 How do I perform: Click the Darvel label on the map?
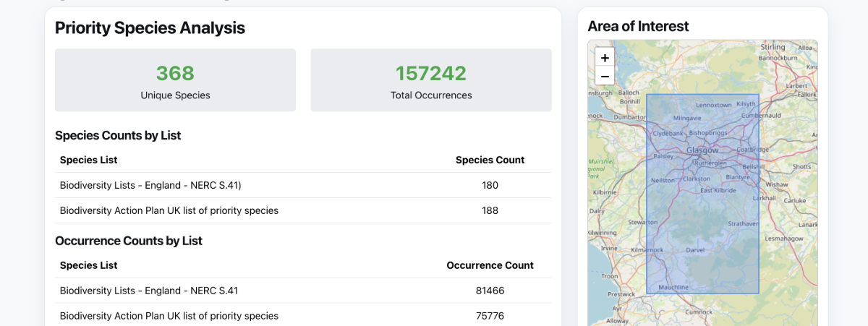[695, 249]
